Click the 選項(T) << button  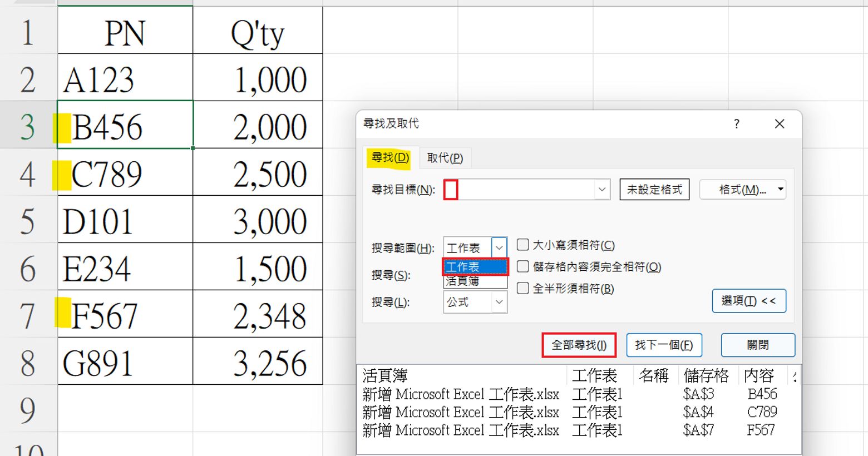coord(748,301)
